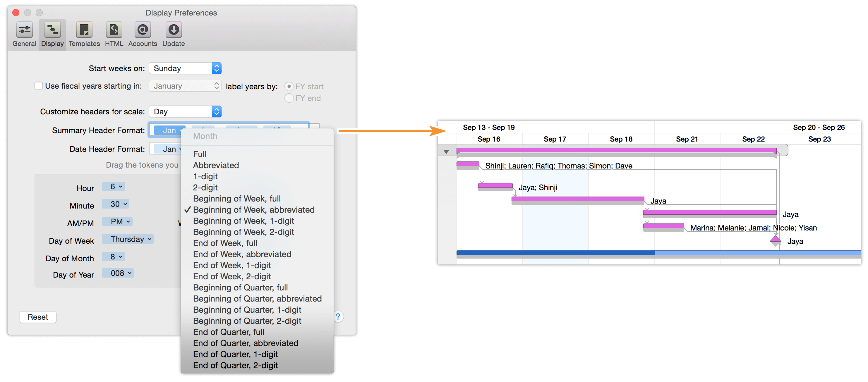Open the Hour token 6 menu

tap(114, 187)
